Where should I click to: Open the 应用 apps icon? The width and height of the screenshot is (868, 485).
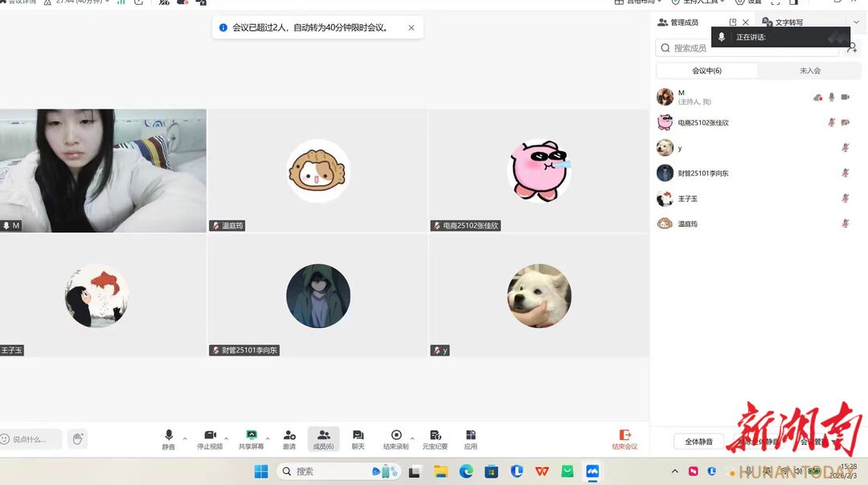point(470,438)
